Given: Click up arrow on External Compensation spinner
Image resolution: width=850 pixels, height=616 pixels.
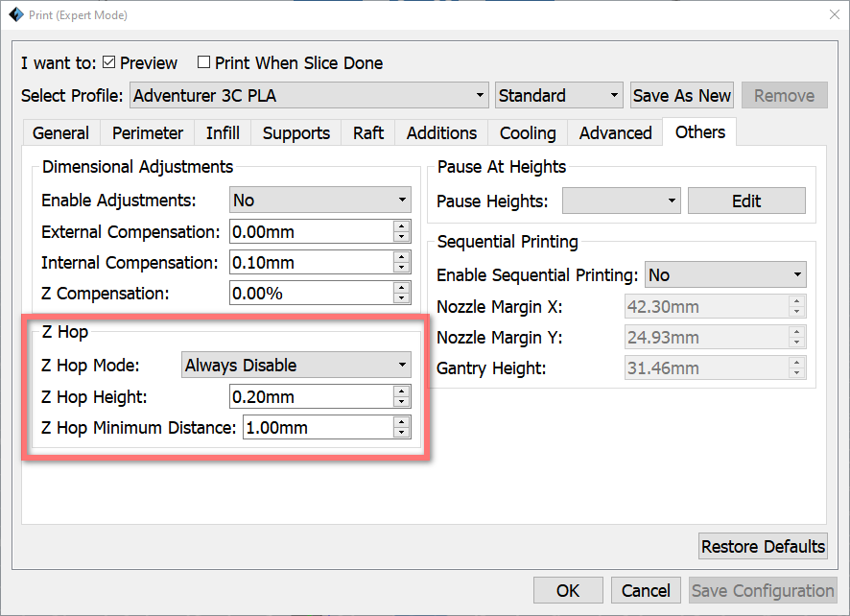Looking at the screenshot, I should tap(401, 226).
